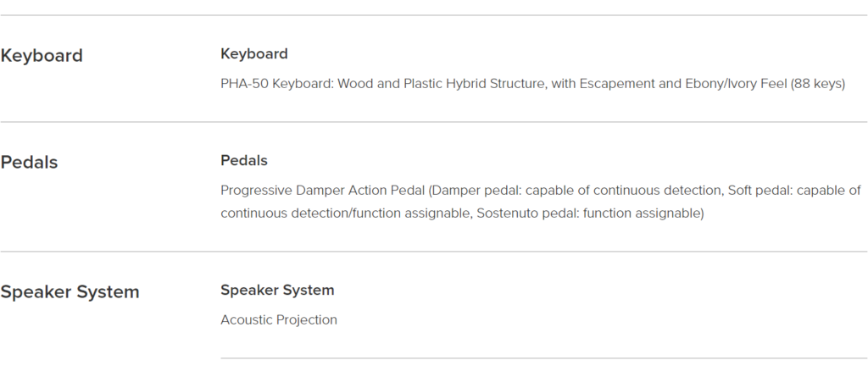Image resolution: width=868 pixels, height=377 pixels.
Task: Click capable of continuous detection after Damper pedal
Action: (x=624, y=191)
